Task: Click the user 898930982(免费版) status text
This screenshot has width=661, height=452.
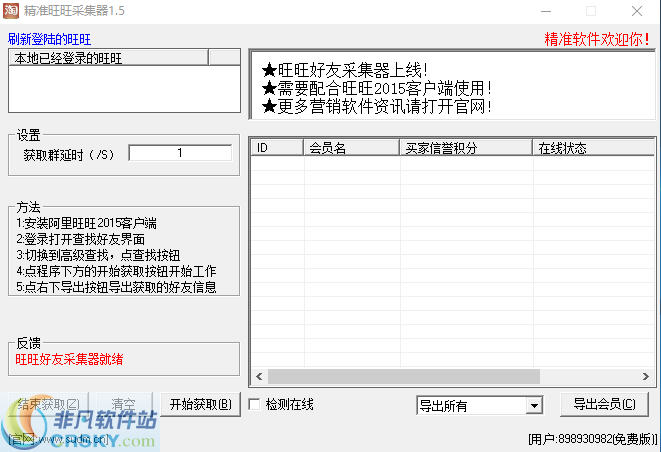Action: tap(592, 439)
